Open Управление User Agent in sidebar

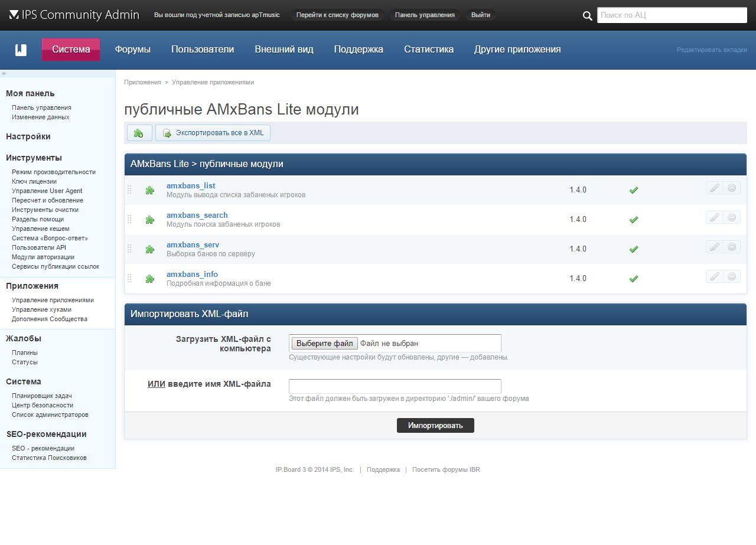point(47,191)
